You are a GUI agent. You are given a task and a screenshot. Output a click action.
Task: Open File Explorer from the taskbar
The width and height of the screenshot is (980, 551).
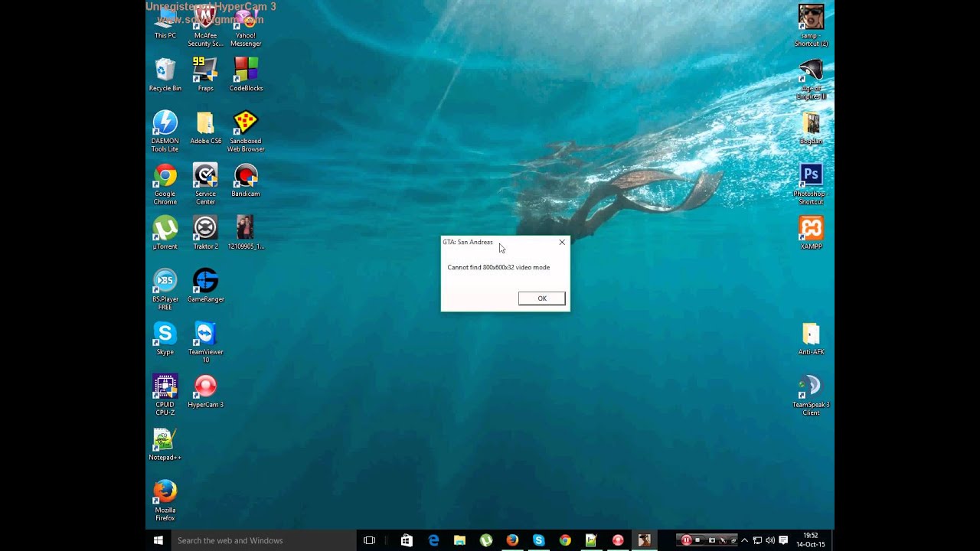459,540
